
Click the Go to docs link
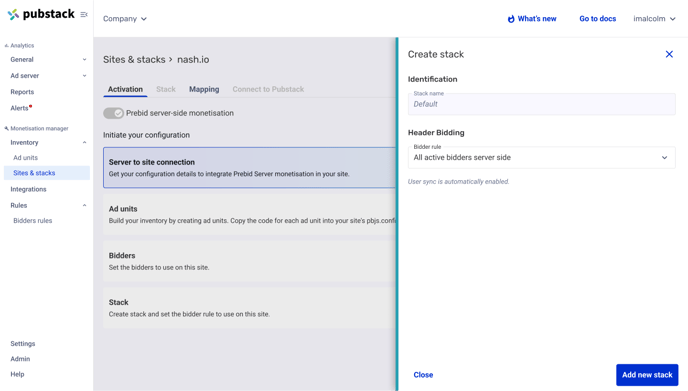click(x=598, y=19)
